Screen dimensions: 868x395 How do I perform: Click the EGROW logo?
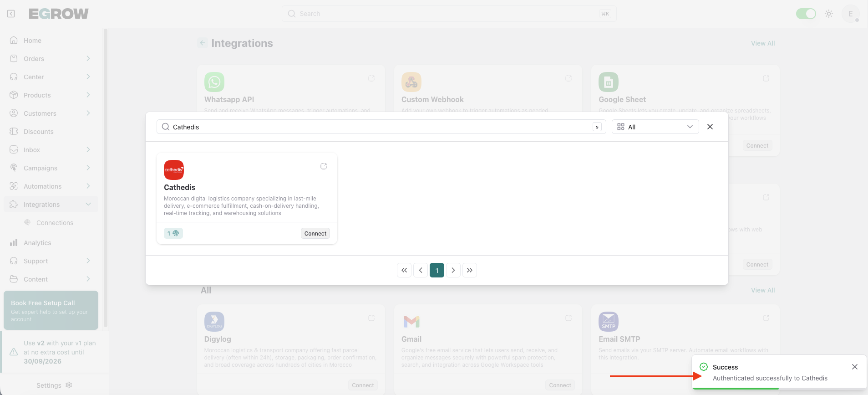tap(59, 14)
